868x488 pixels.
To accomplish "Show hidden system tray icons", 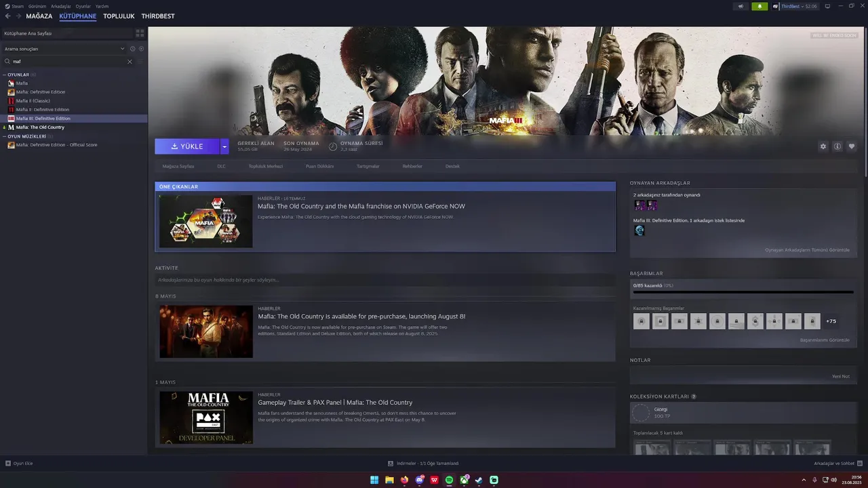I will (804, 480).
